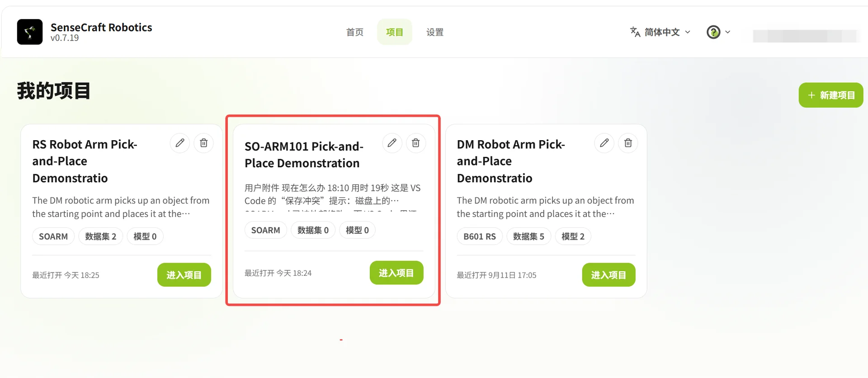Image resolution: width=868 pixels, height=378 pixels.
Task: Open the 设置 settings tab
Action: point(435,32)
